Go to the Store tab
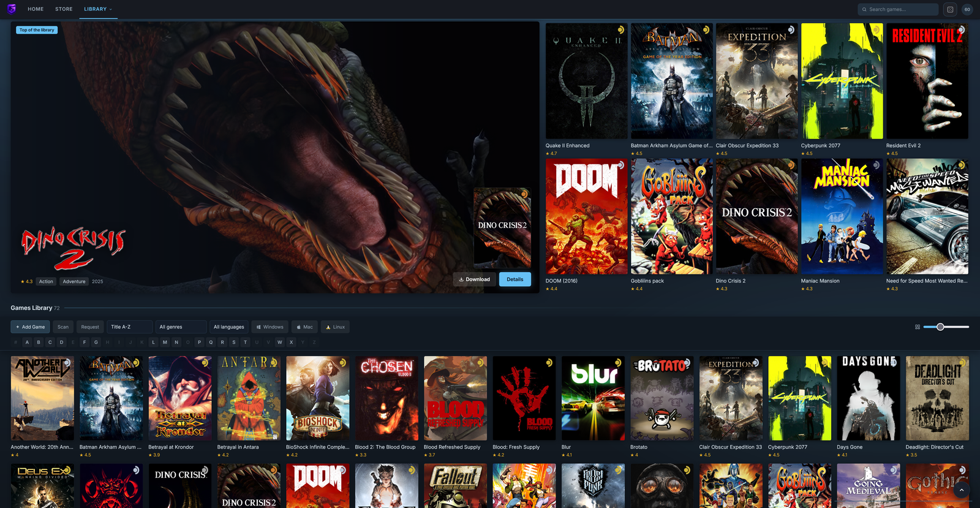The height and width of the screenshot is (508, 980). point(64,9)
